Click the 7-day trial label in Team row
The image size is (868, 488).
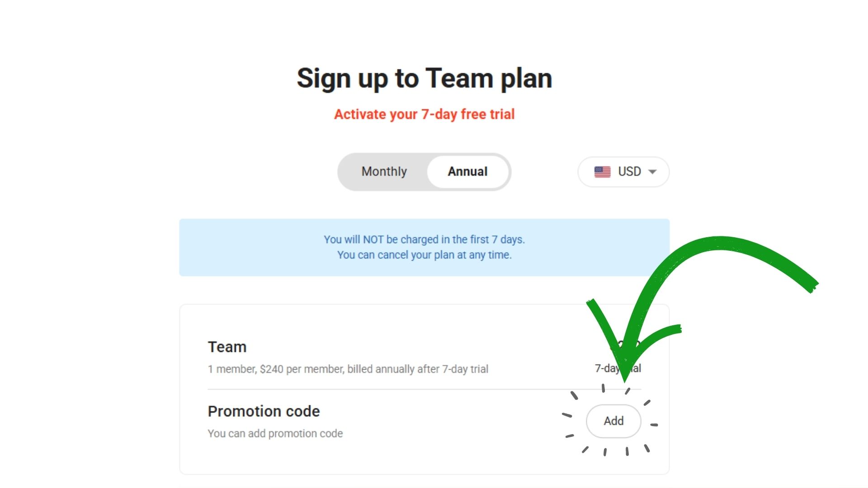pos(606,369)
